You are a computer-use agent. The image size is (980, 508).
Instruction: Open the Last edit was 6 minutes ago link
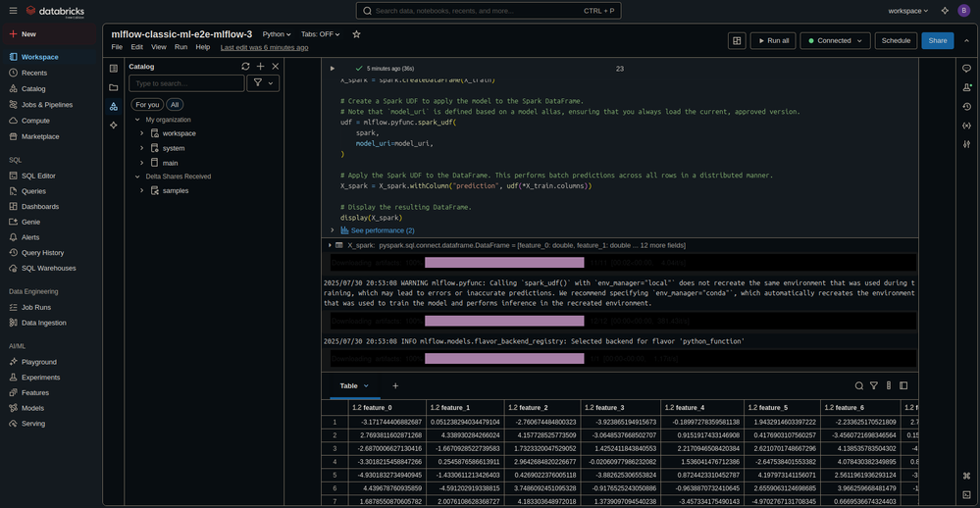[x=265, y=47]
